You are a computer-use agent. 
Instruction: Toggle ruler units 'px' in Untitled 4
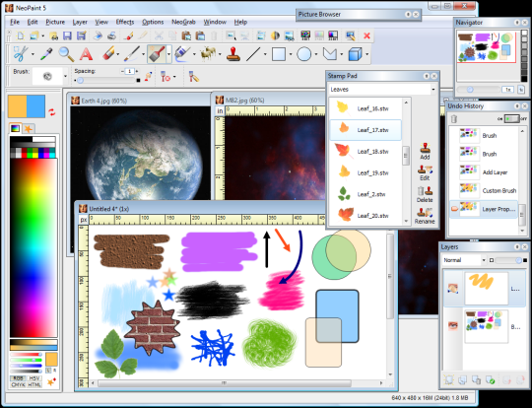(x=83, y=220)
